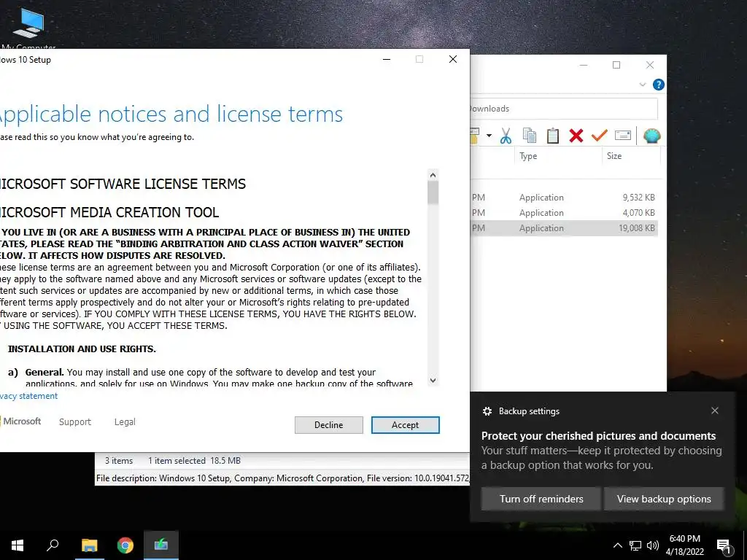The width and height of the screenshot is (747, 560).
Task: Maximize the Explorer window behind
Action: pyautogui.click(x=616, y=65)
